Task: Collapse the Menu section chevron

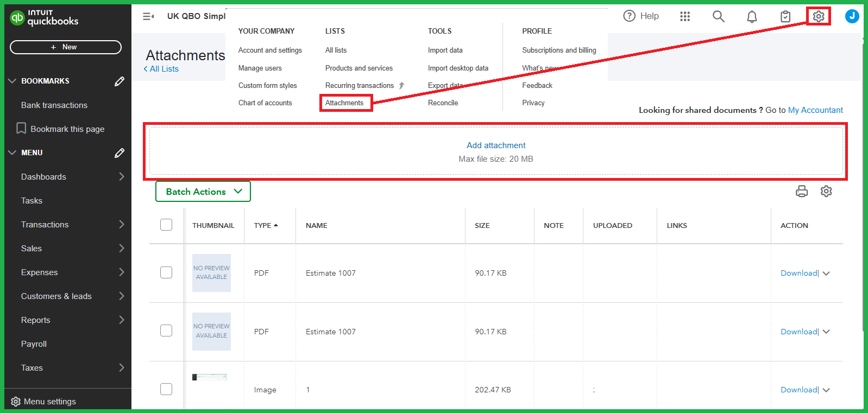Action: click(x=12, y=153)
